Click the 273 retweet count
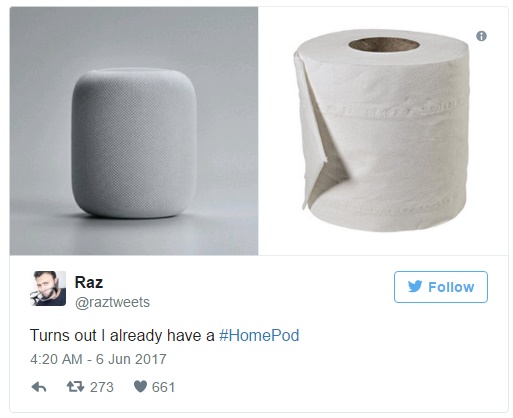513x418 pixels. pos(102,387)
